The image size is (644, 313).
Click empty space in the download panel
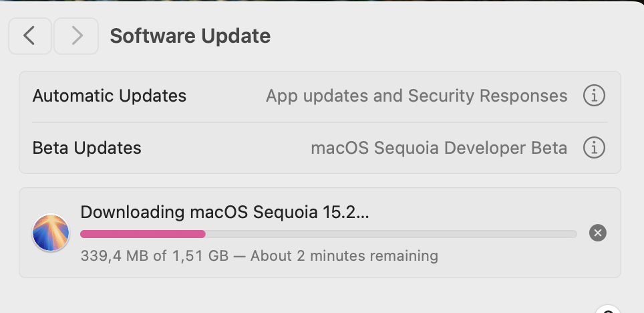(513, 257)
